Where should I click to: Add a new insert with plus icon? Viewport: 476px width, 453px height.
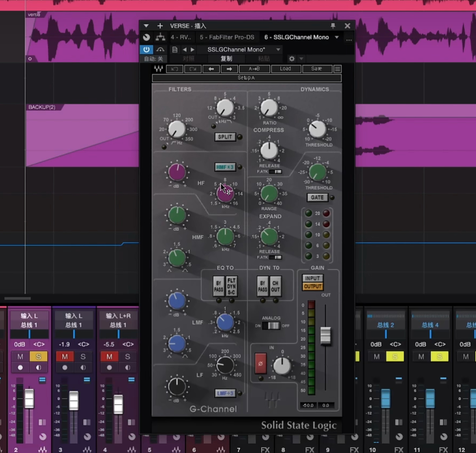pos(160,26)
